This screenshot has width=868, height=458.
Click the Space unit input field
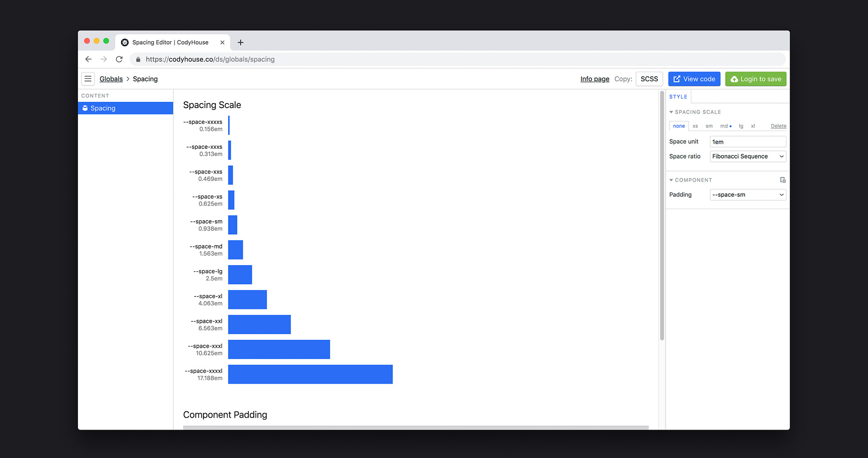[x=746, y=141]
